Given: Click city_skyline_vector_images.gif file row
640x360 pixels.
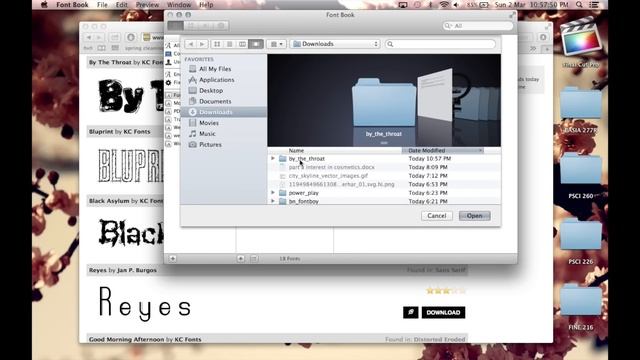Looking at the screenshot, I should (x=384, y=176).
